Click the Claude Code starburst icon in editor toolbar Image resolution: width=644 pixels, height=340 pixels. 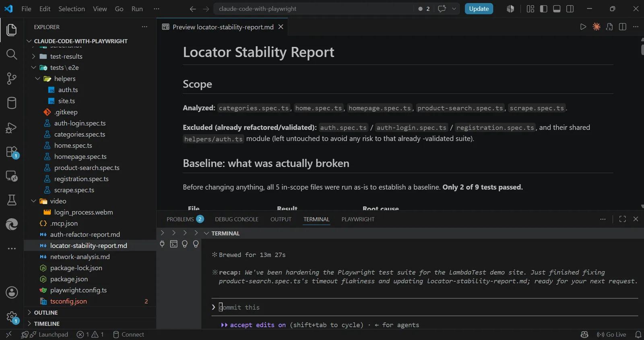(597, 27)
